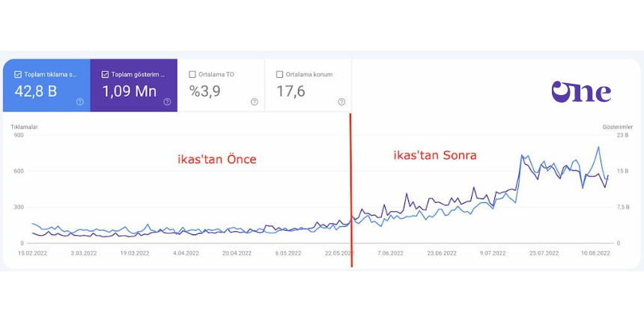Uncheck the Toplam tıklama checkbox
Screen dimensions: 644x322
tap(18, 75)
